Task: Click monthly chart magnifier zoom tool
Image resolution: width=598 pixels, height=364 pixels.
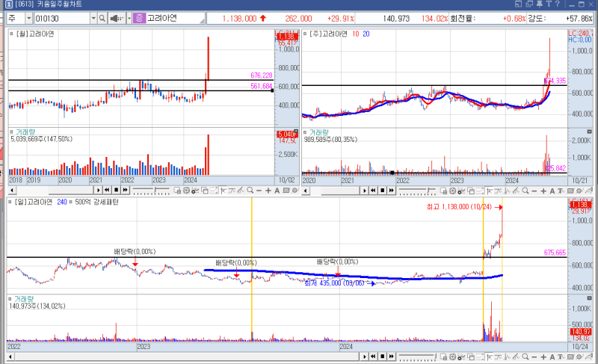Action: (x=250, y=190)
